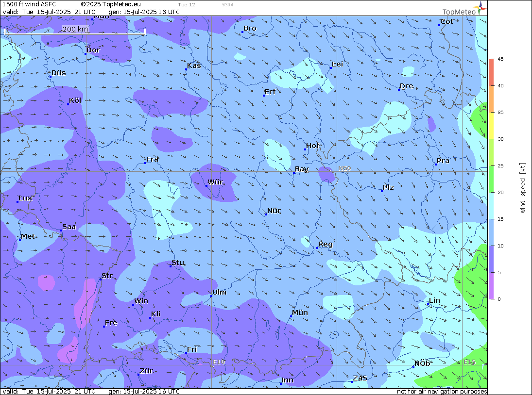Viewport: 532px width, 395px height.
Task: Click the E10 longitude label
Action: pyautogui.click(x=219, y=362)
